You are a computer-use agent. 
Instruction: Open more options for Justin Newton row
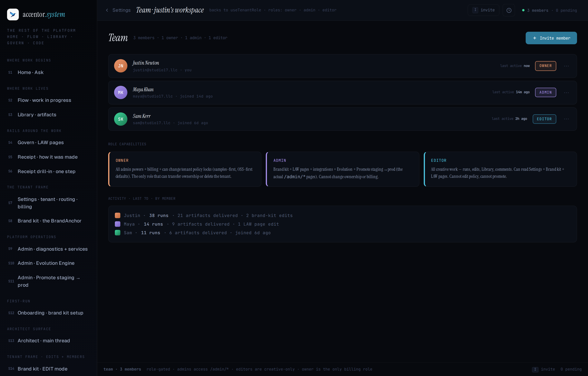(566, 66)
